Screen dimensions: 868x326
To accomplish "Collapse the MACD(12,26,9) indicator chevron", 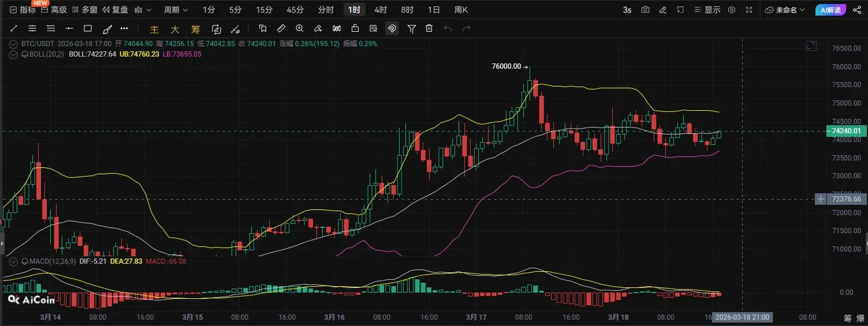I will pyautogui.click(x=14, y=261).
